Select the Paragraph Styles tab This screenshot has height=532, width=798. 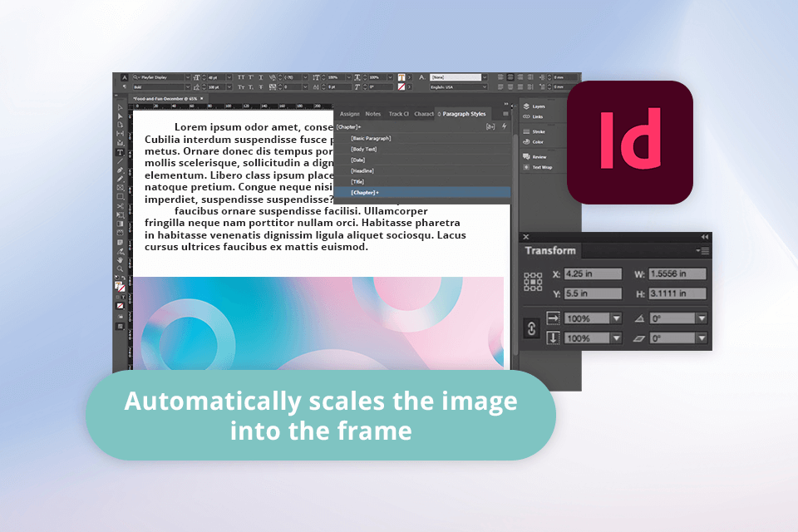click(x=464, y=114)
